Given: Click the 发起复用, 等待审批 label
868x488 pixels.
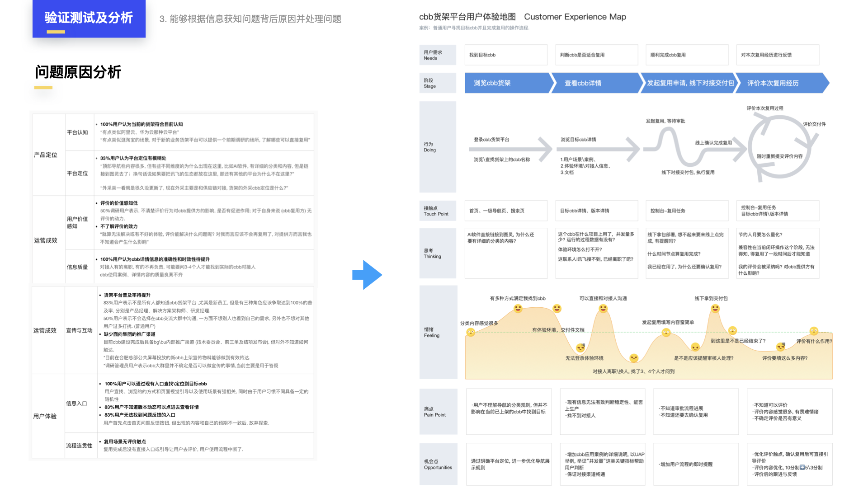Looking at the screenshot, I should [665, 121].
